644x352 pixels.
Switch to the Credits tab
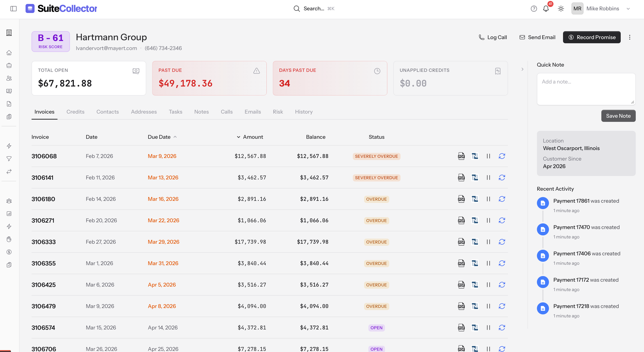click(75, 112)
